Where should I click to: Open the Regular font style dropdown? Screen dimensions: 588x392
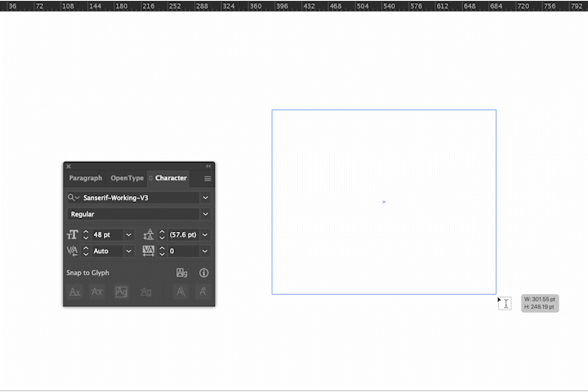[205, 214]
